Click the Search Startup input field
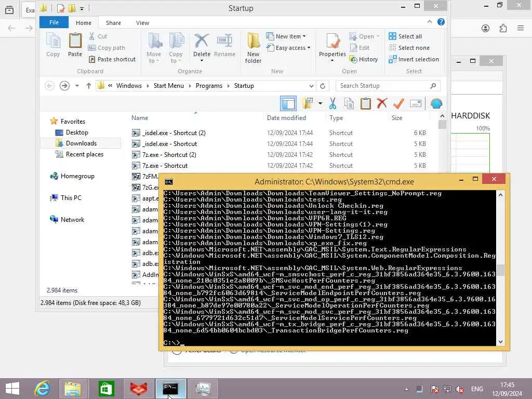 point(388,86)
